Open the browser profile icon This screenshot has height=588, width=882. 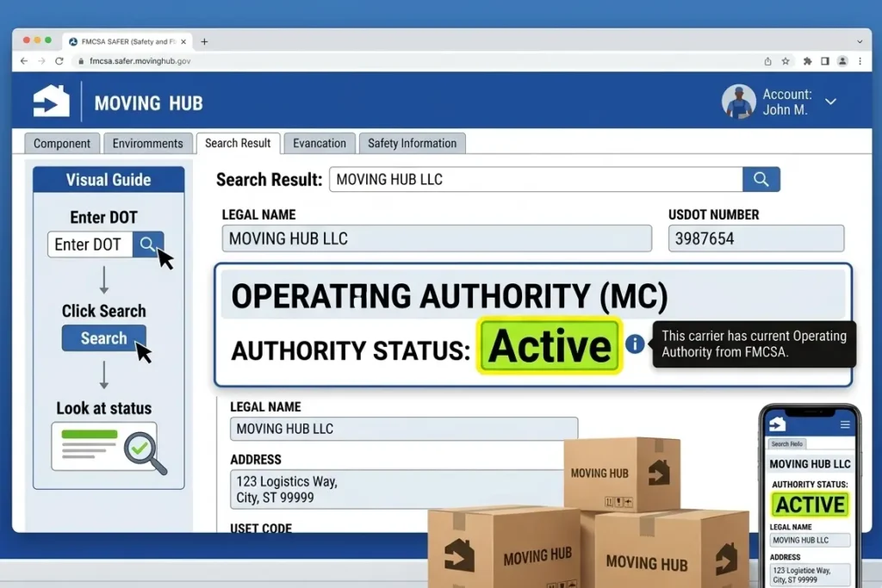click(842, 61)
